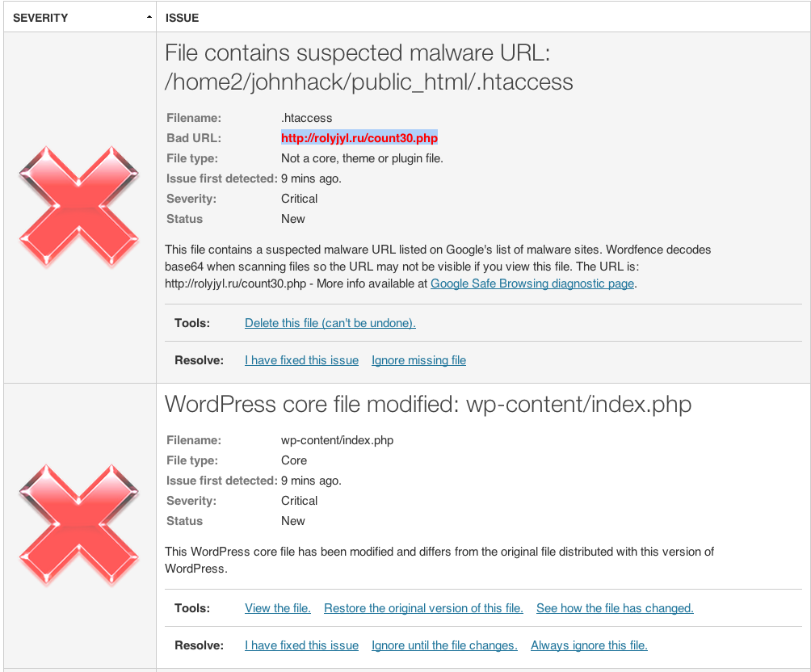See how the file has changed
Image resolution: width=811 pixels, height=672 pixels.
click(615, 608)
